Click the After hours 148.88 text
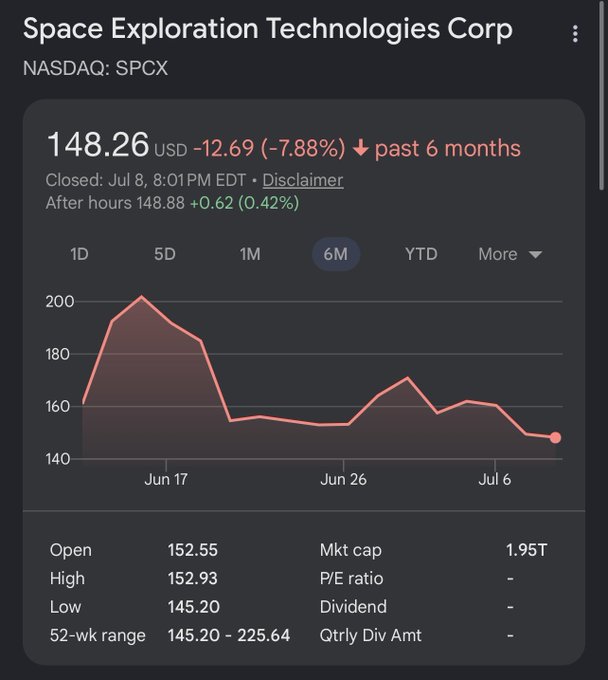Image resolution: width=608 pixels, height=680 pixels. [115, 203]
